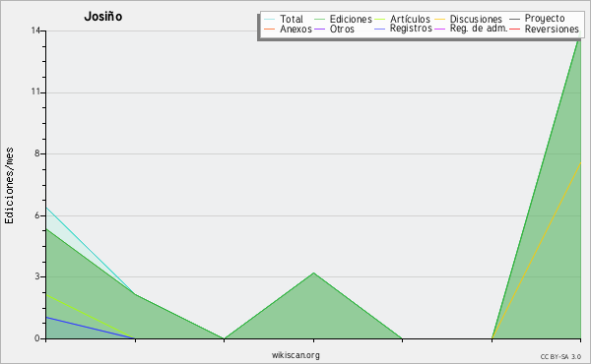Viewport: 591px width, 364px height.
Task: Click the magenta Reg. de adm. swatch
Action: (440, 30)
